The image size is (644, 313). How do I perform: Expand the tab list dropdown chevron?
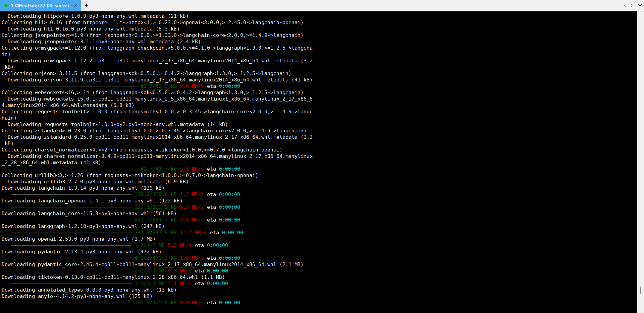pyautogui.click(x=640, y=5)
